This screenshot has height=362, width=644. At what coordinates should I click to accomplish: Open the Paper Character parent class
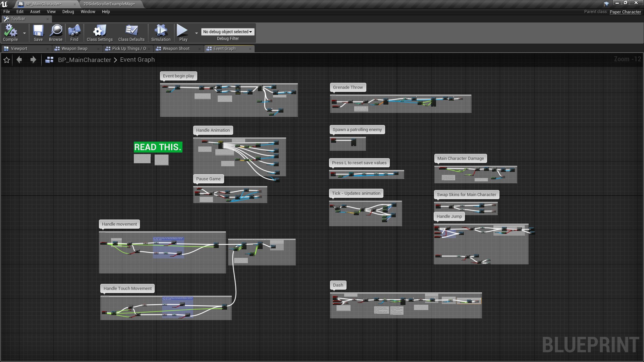(625, 12)
